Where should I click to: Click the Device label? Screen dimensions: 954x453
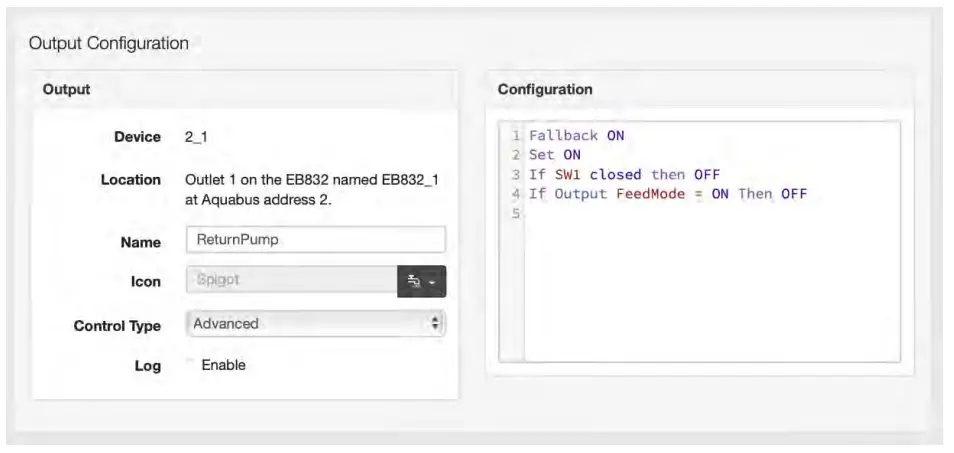click(138, 137)
